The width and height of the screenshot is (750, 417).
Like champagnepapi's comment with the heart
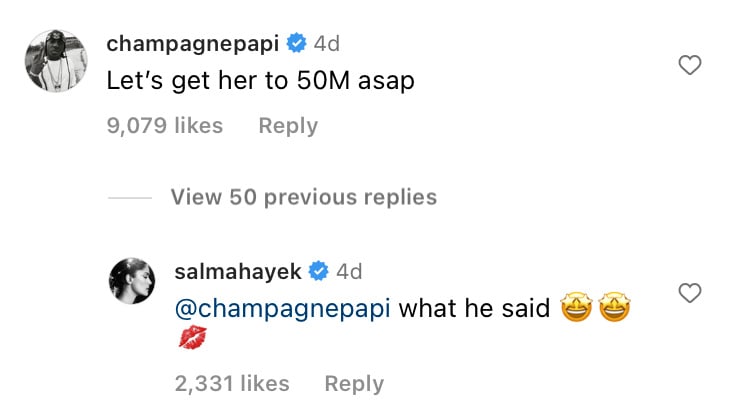(x=689, y=66)
